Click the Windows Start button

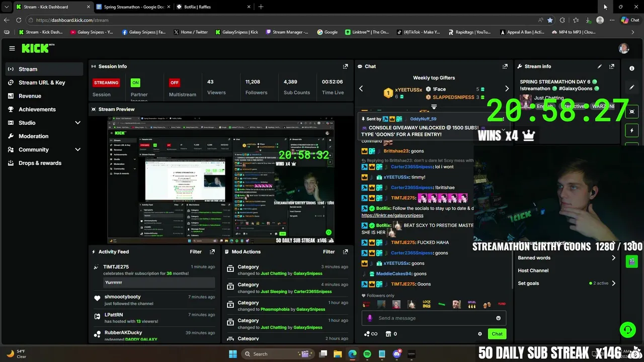pyautogui.click(x=233, y=354)
